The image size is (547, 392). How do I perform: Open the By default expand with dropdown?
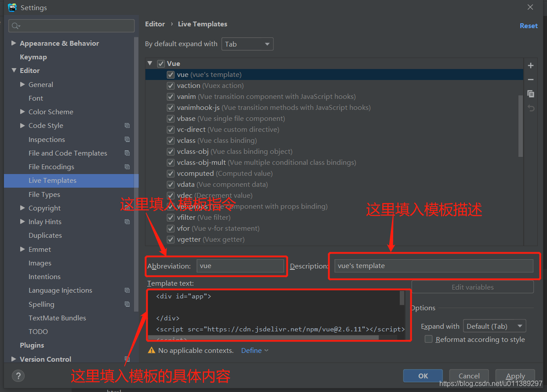click(x=247, y=44)
